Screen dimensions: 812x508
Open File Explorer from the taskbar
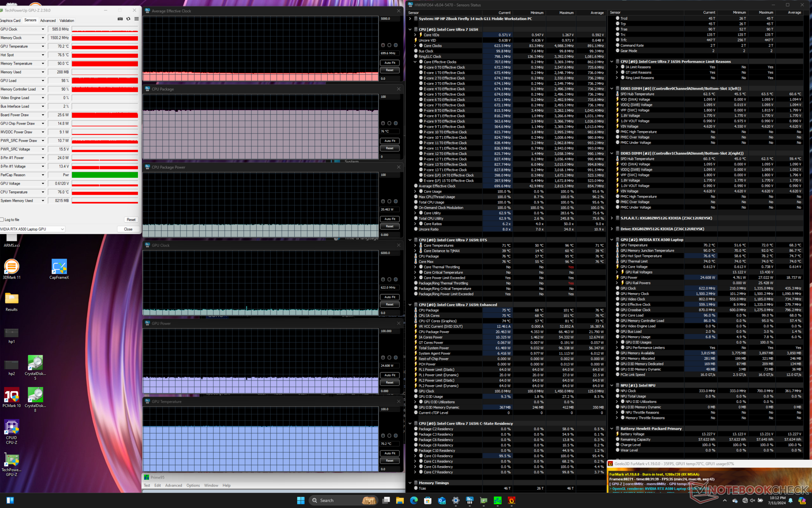tap(400, 500)
